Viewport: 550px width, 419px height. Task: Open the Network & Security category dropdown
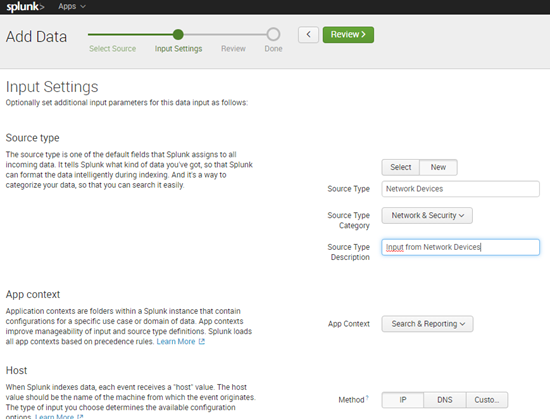427,215
